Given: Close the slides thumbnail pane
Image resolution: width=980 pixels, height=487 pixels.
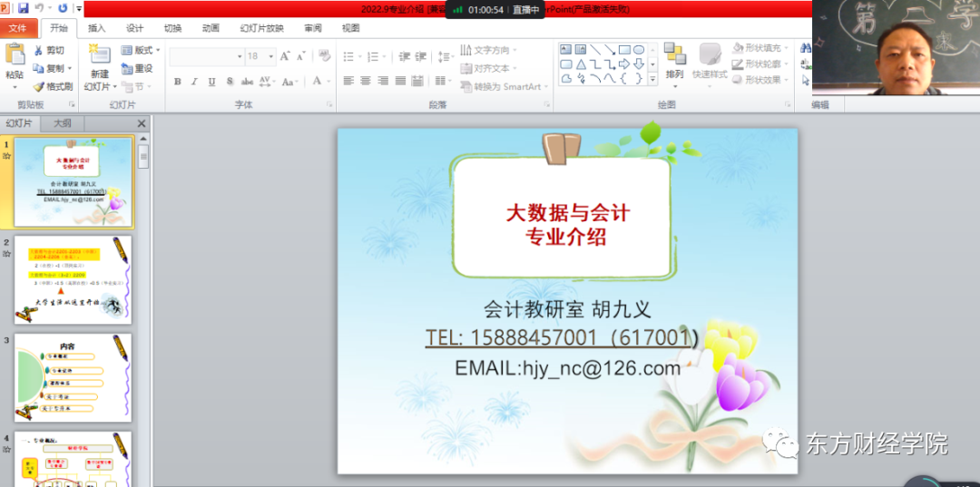Looking at the screenshot, I should point(142,123).
